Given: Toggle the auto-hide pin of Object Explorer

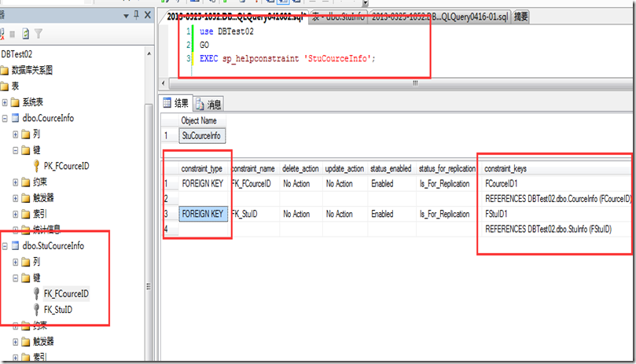Looking at the screenshot, I should pos(136,15).
